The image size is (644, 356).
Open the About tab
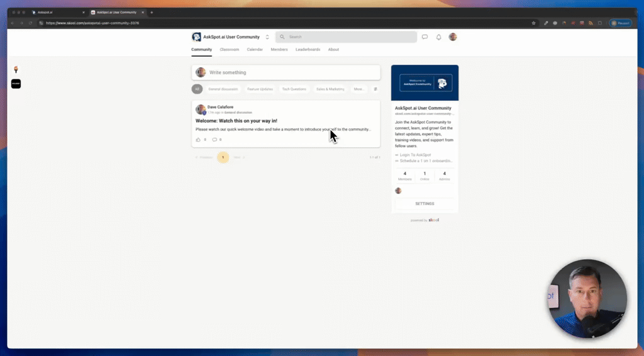[x=333, y=50]
